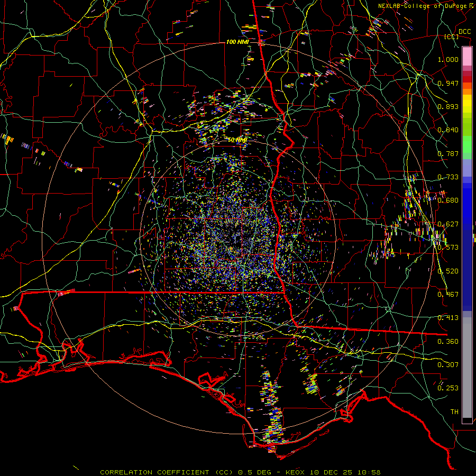Click the gray segment of the color scale
Viewport: 476px width, 476px height.
(x=467, y=368)
